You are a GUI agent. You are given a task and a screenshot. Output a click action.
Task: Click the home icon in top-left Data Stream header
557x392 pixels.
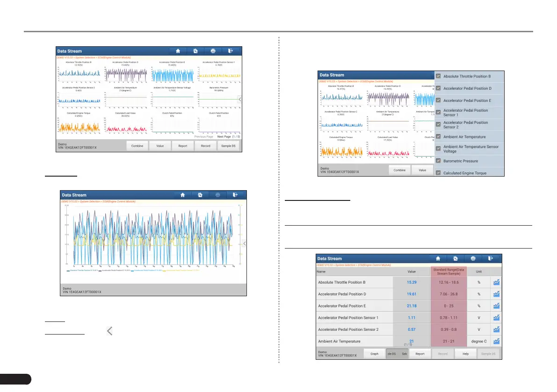tap(178, 51)
